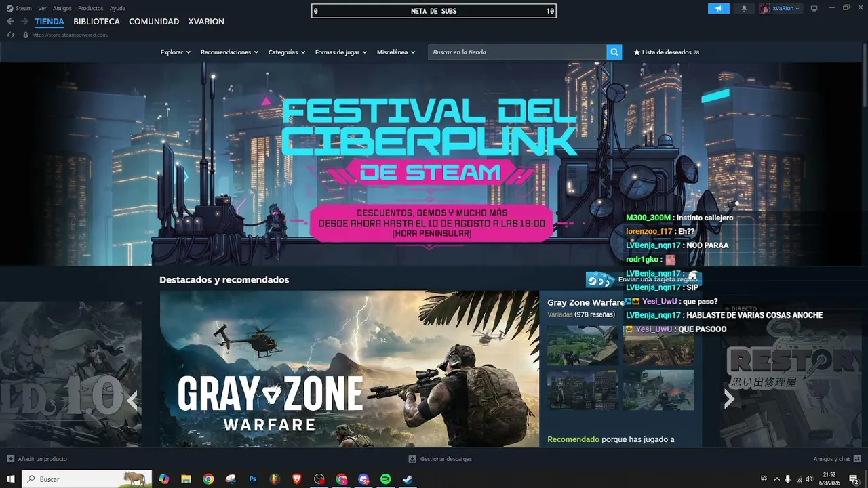Screen dimensions: 868x488
Task: Click the xVaRion profile avatar
Action: coord(765,8)
